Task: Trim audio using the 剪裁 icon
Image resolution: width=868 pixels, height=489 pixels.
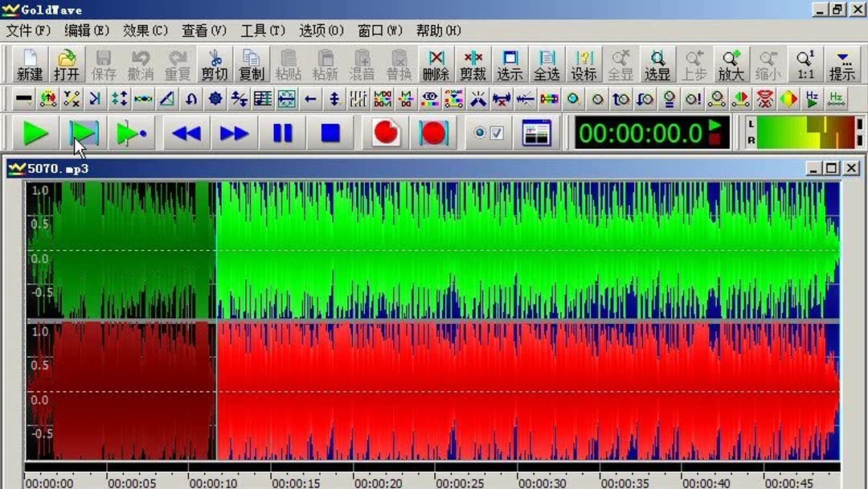Action: tap(472, 64)
